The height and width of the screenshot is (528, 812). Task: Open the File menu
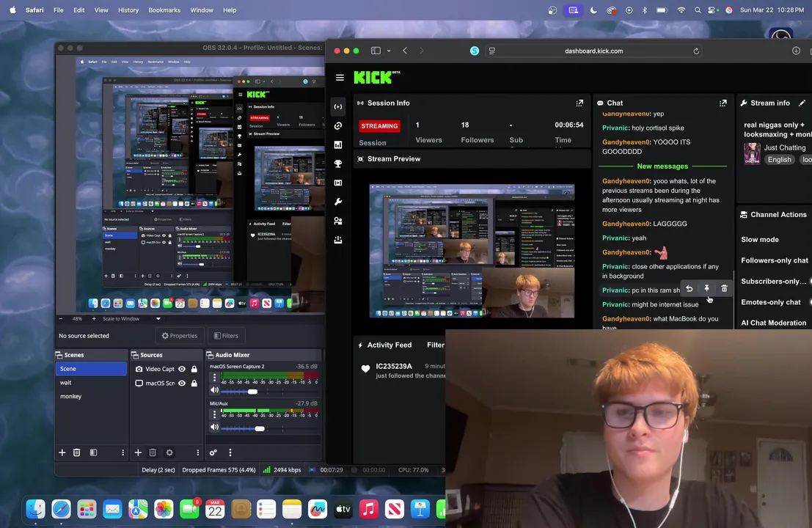[x=59, y=10]
